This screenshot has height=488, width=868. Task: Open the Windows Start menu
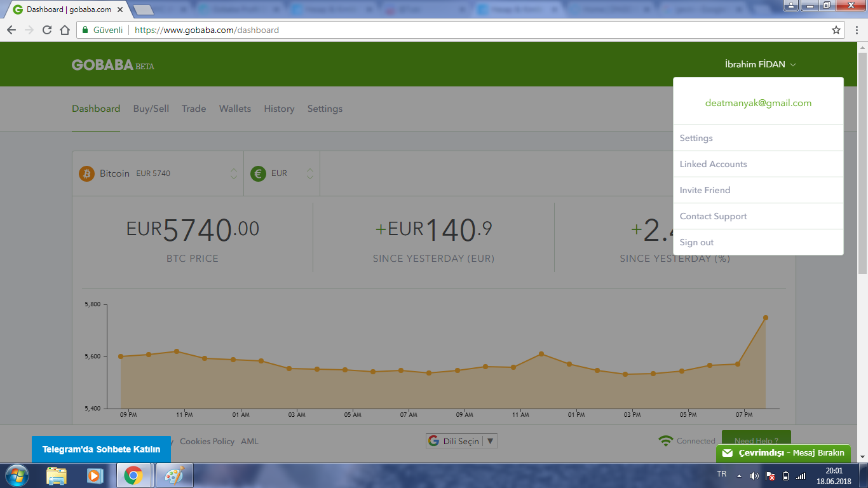tap(16, 475)
